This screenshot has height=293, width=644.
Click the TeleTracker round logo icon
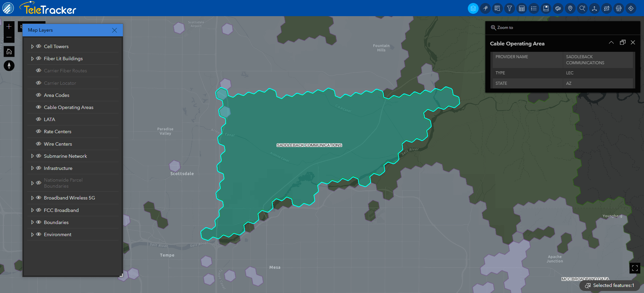(x=8, y=8)
